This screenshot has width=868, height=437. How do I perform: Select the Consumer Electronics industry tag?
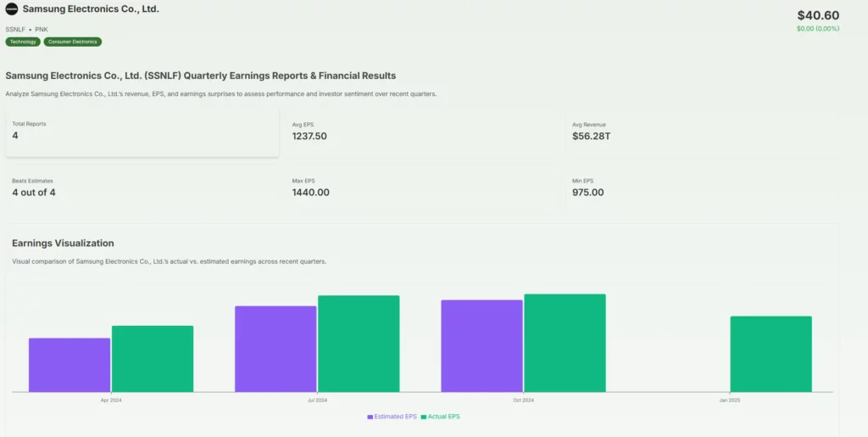click(x=73, y=42)
